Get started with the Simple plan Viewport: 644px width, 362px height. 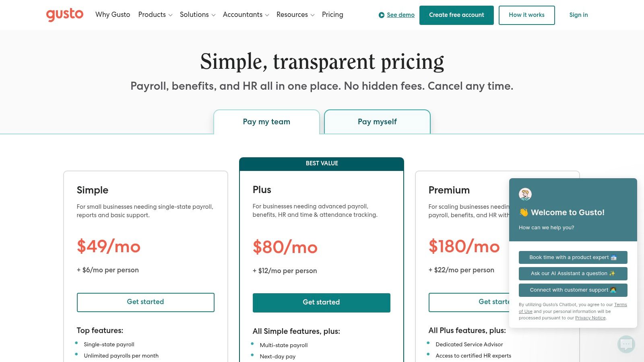click(145, 302)
